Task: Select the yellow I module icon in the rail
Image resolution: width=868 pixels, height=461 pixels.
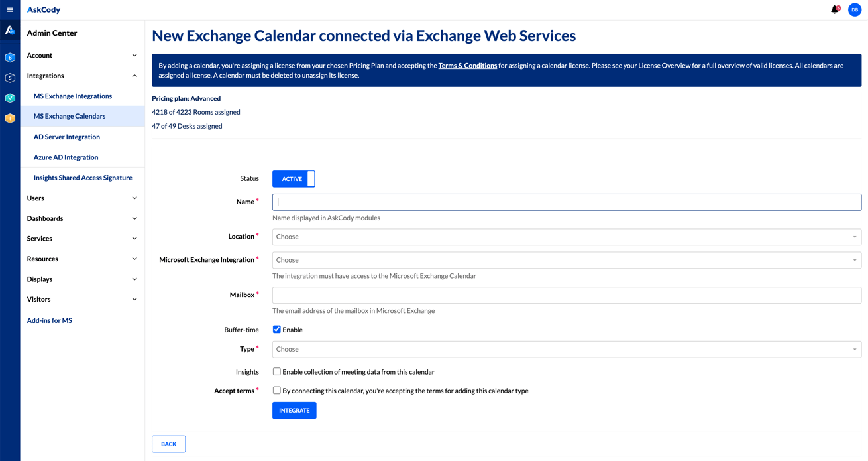Action: (x=9, y=118)
